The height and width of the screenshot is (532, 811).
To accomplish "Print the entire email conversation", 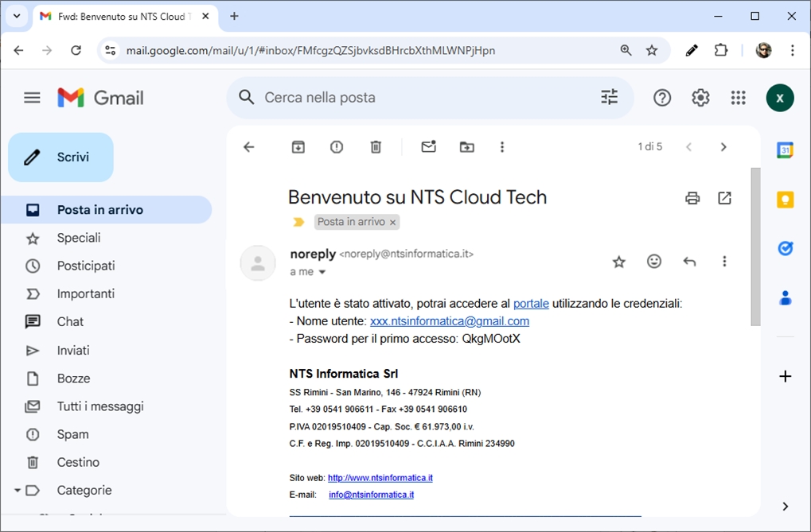I will point(692,198).
